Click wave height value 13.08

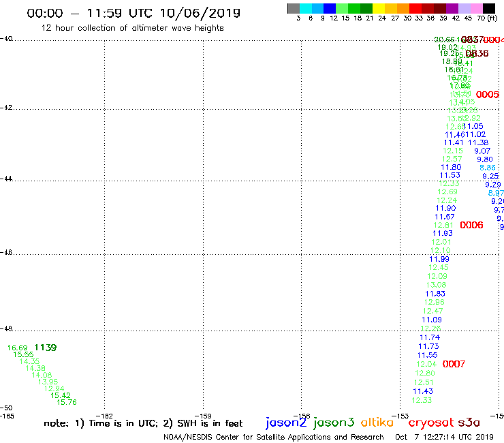tap(436, 285)
